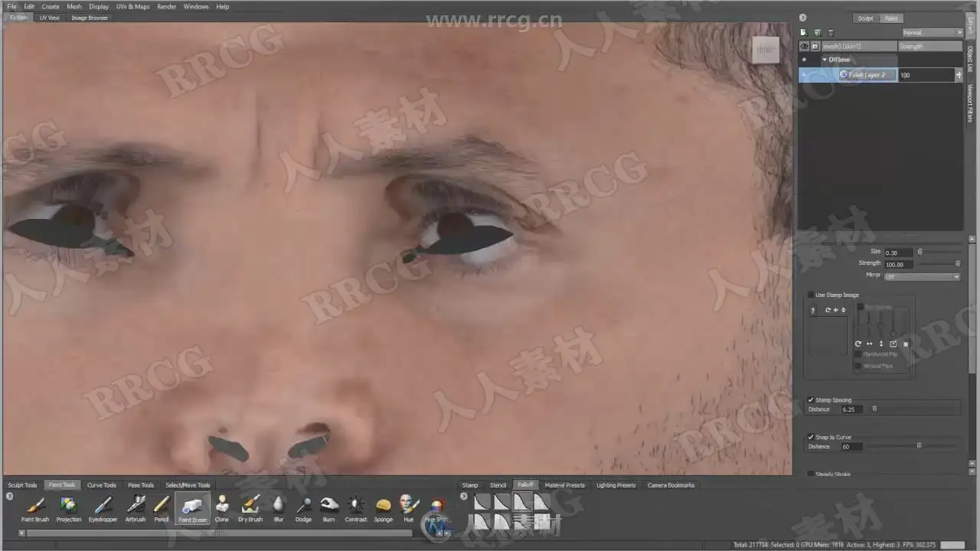Select the Sponge tool
Viewport: 980px width, 551px height.
click(x=384, y=508)
